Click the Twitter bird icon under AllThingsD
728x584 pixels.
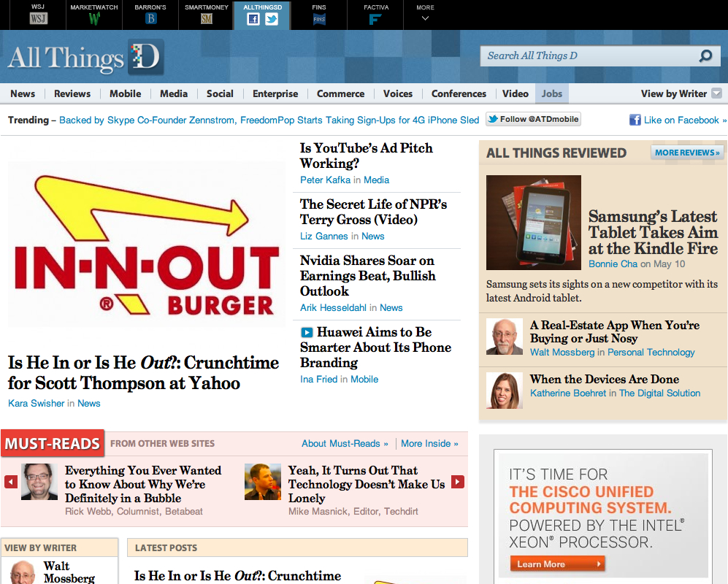[x=272, y=19]
